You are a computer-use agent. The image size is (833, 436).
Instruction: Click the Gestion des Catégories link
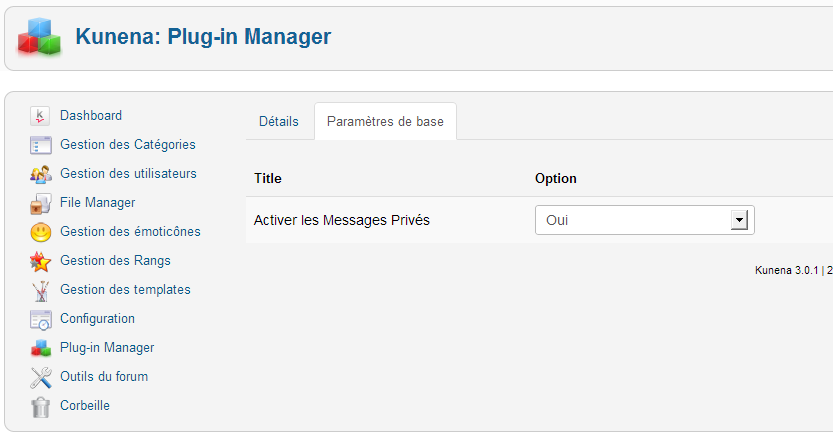pos(128,145)
